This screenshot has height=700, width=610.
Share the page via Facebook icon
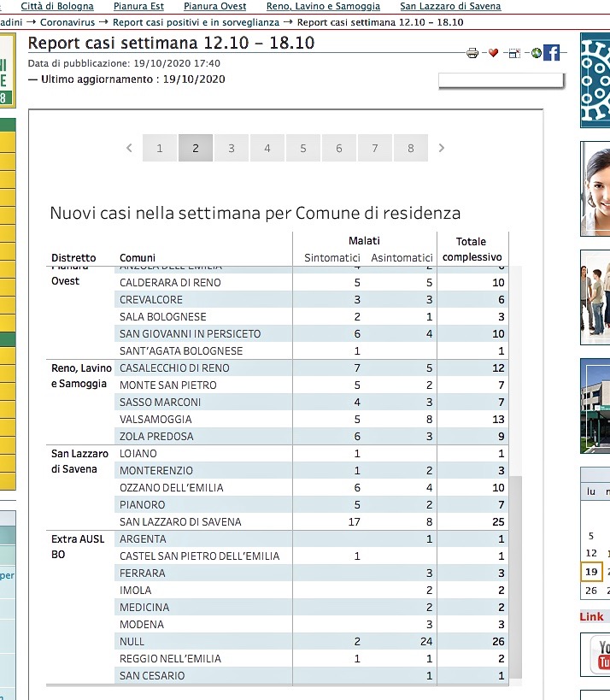click(552, 53)
